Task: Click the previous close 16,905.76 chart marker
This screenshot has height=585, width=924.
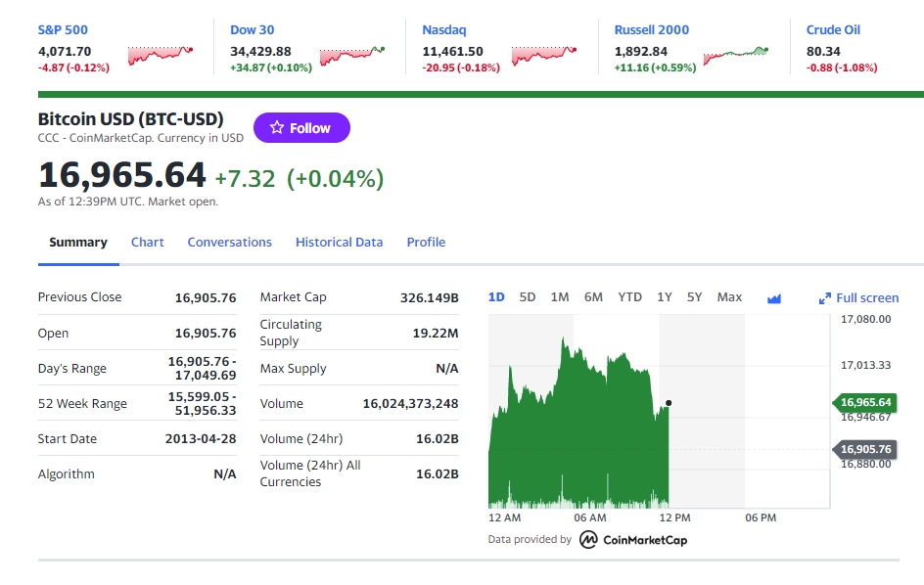Action: [x=865, y=449]
